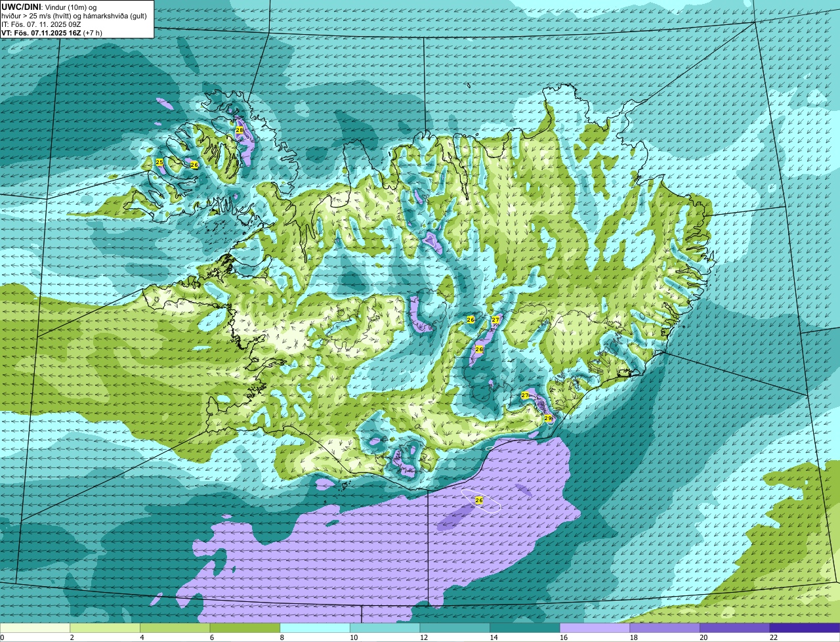Select the 6–8 m/s green legend swatch
The image size is (840, 642).
[x=245, y=628]
